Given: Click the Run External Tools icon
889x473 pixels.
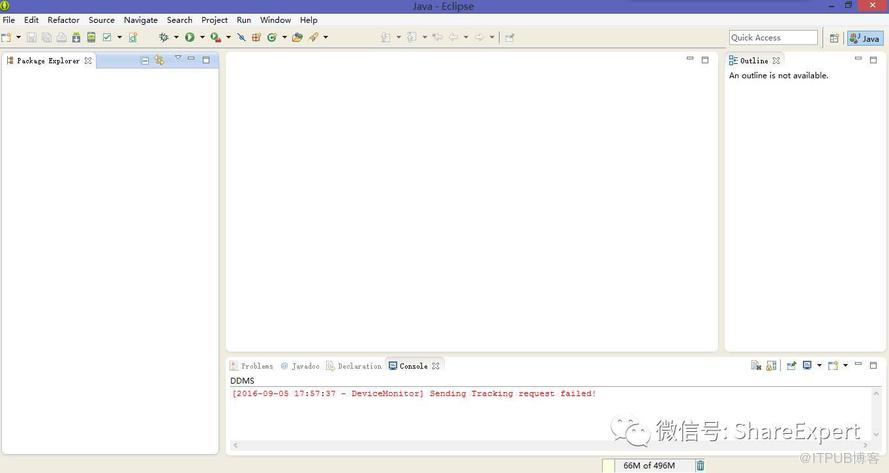Looking at the screenshot, I should (215, 37).
